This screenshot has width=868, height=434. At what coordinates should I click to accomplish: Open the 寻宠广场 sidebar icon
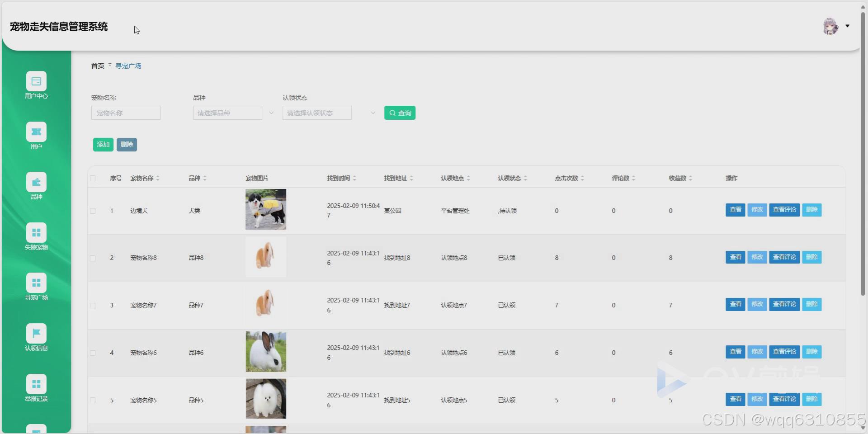tap(36, 283)
